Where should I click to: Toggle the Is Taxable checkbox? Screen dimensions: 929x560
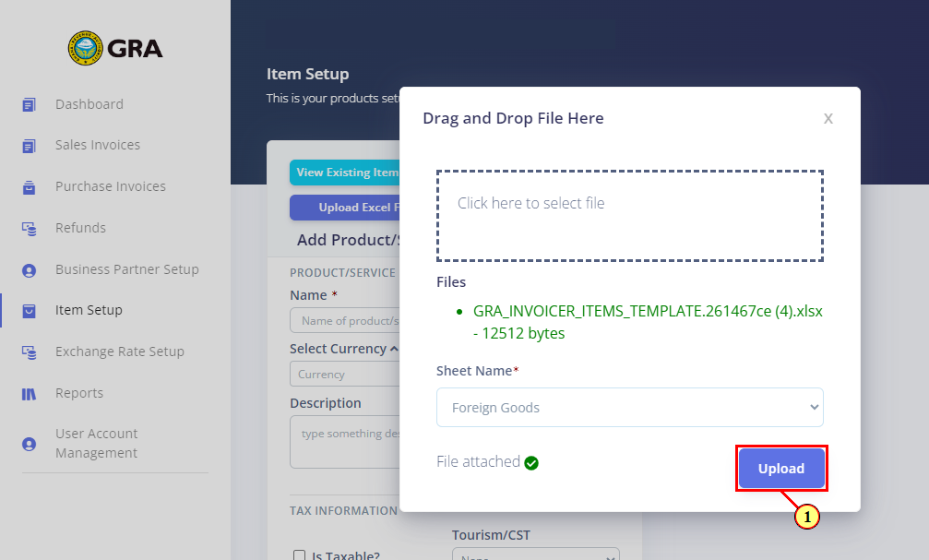tap(299, 555)
